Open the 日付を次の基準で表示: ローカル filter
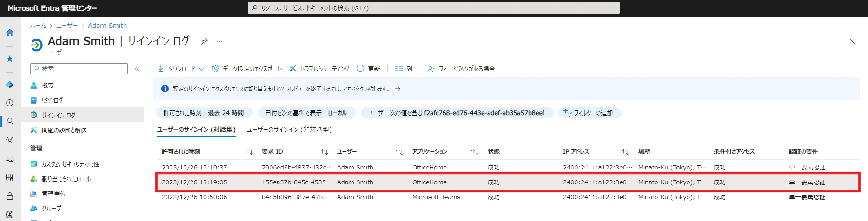 (306, 113)
